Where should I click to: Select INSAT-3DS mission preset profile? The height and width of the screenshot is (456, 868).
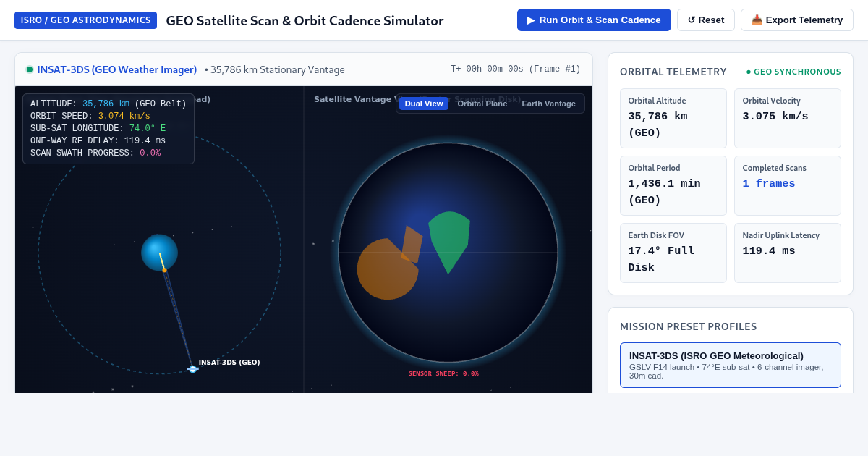tap(731, 366)
